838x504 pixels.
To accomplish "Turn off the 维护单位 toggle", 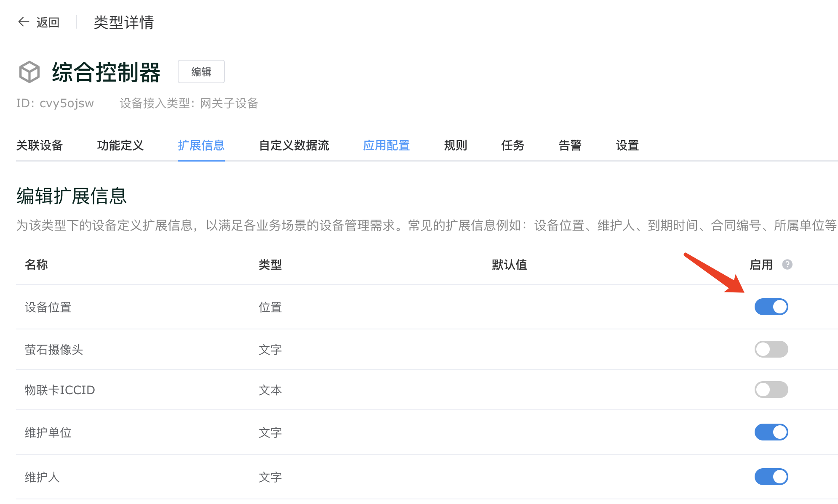I will point(771,432).
